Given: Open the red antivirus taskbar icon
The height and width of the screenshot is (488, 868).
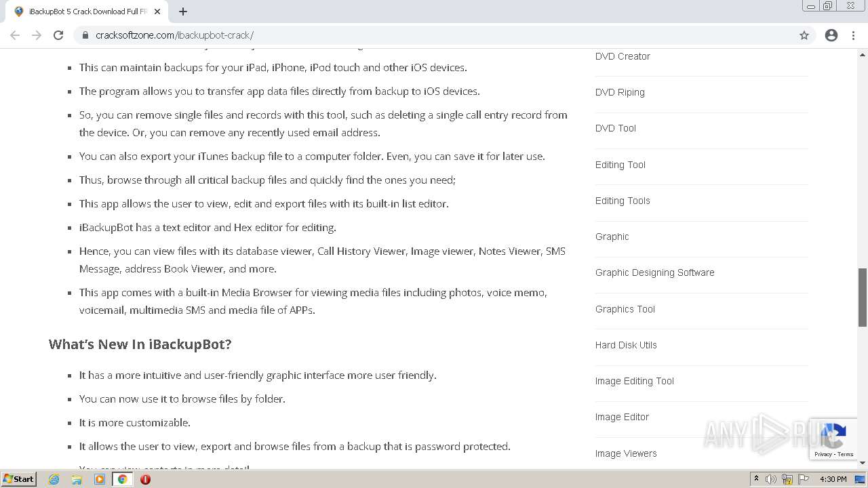Looking at the screenshot, I should click(145, 479).
